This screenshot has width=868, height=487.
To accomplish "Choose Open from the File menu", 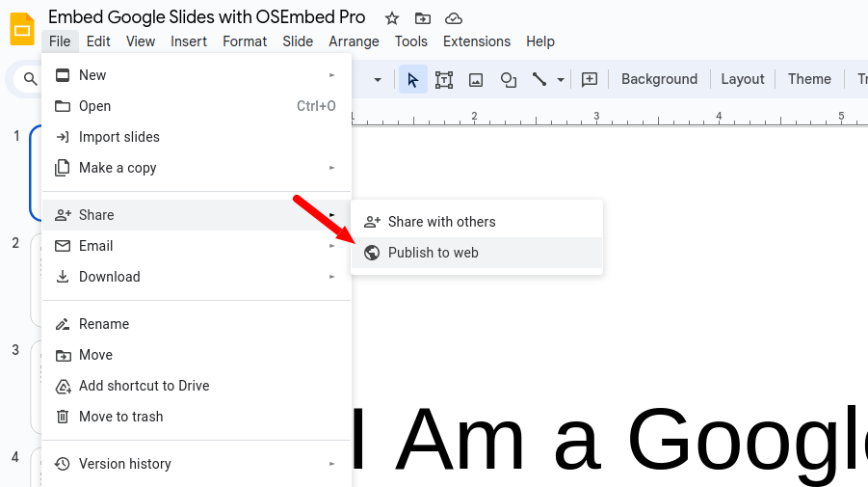I will [197, 106].
